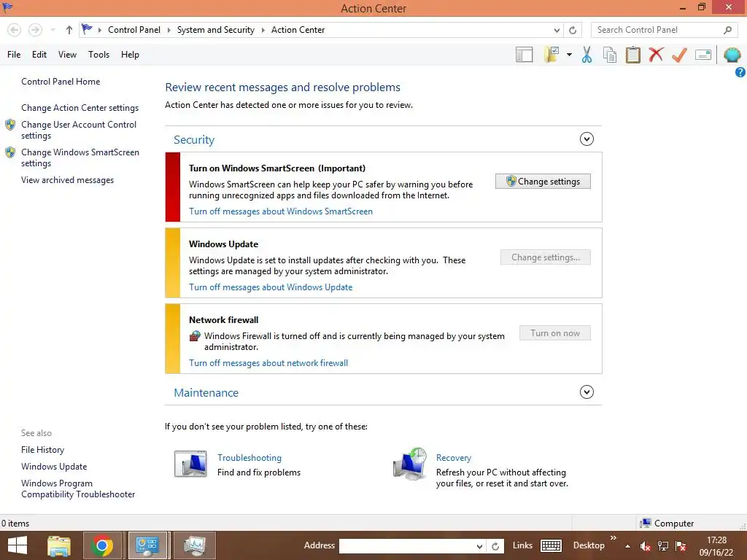Click the Paste clipboard icon
The height and width of the screenshot is (560, 747).
pos(632,54)
